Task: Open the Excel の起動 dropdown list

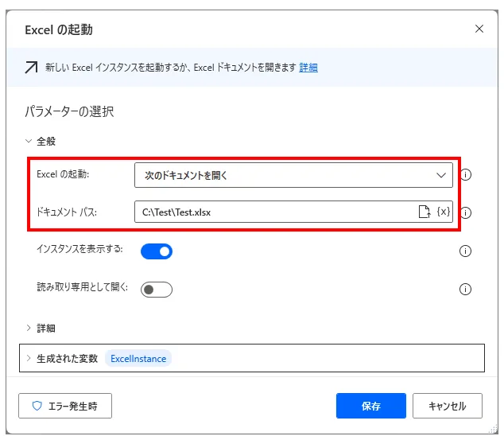Action: point(293,175)
